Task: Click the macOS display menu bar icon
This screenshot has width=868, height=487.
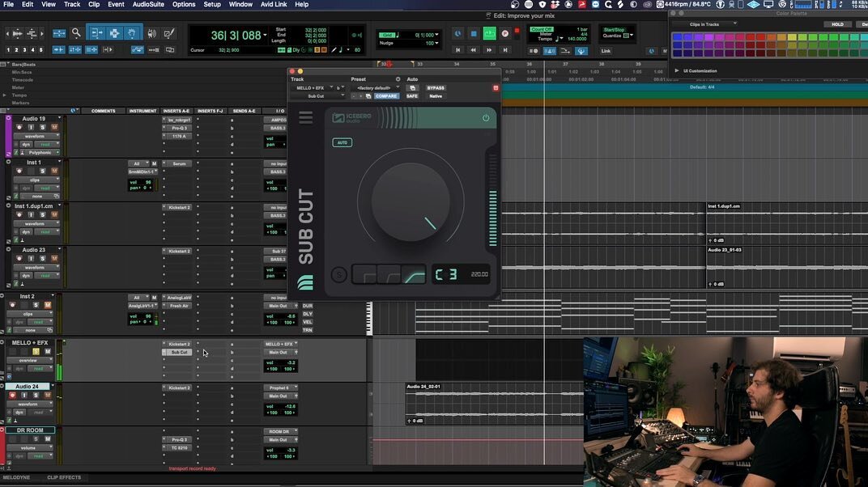Action: (768, 4)
